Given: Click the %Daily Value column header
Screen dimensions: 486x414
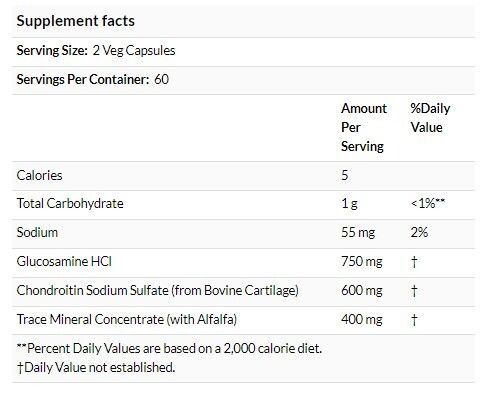Looking at the screenshot, I should click(x=430, y=118).
